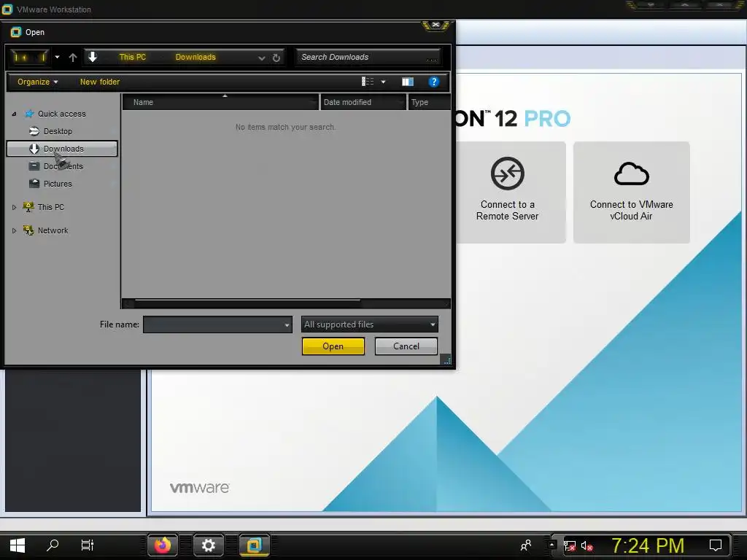The width and height of the screenshot is (747, 560).
Task: Launch Firefox from the taskbar
Action: coord(163,545)
